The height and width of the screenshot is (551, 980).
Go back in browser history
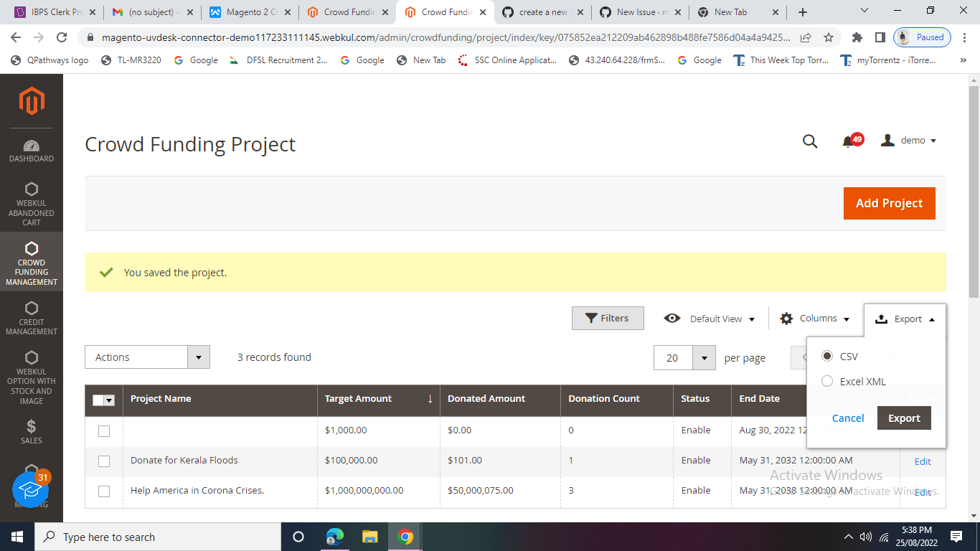(x=16, y=37)
